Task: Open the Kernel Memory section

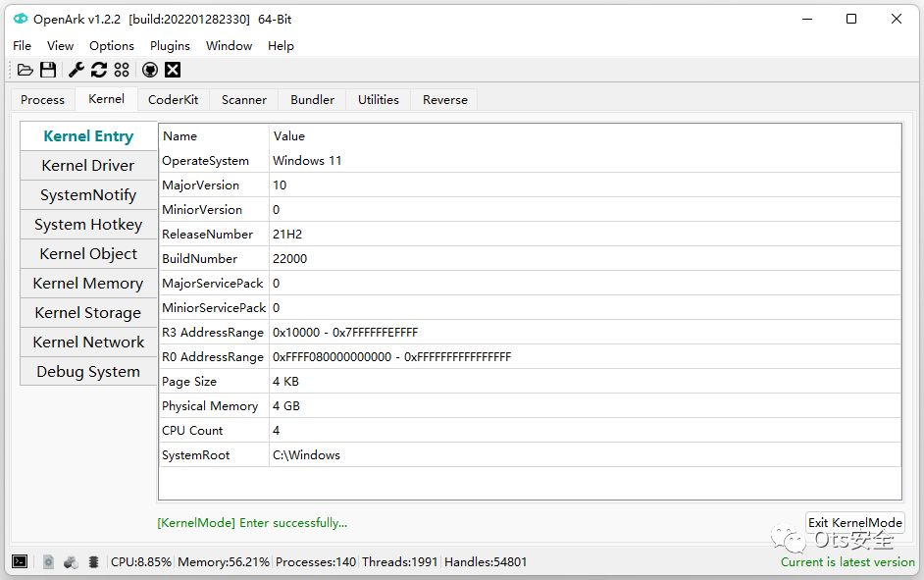Action: click(88, 284)
